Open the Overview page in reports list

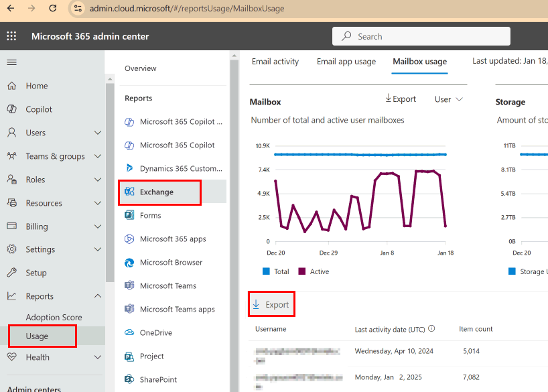pos(141,68)
